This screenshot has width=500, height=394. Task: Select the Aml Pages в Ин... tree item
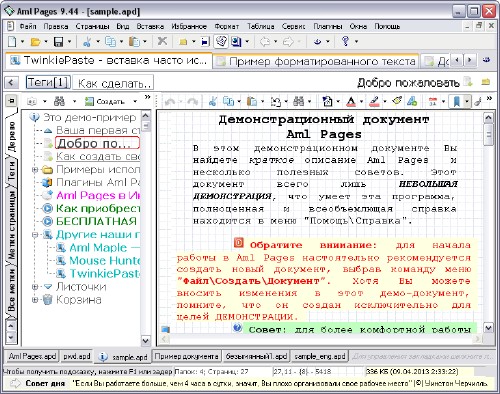pyautogui.click(x=98, y=195)
